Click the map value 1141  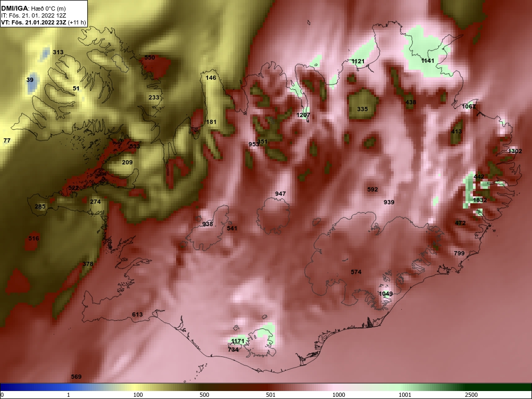pos(428,61)
